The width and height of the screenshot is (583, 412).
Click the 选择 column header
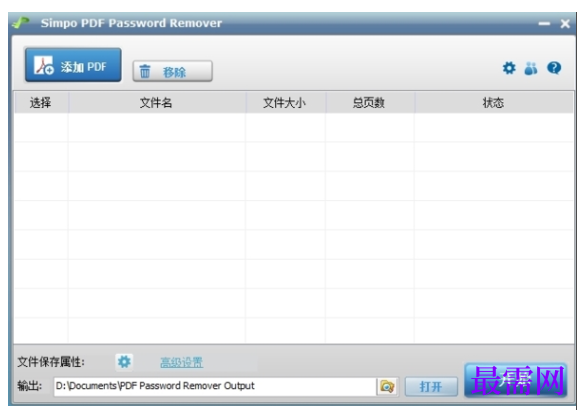pos(41,102)
